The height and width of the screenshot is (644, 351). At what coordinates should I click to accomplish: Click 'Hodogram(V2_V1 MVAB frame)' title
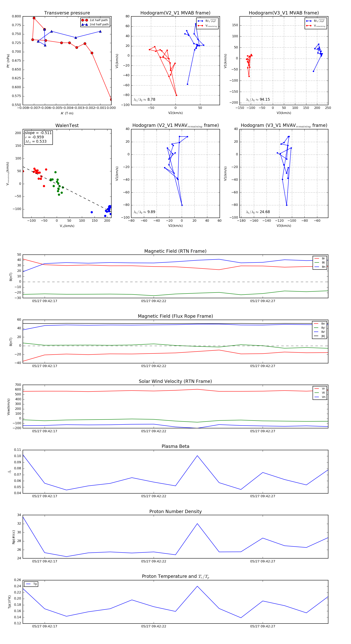[175, 13]
